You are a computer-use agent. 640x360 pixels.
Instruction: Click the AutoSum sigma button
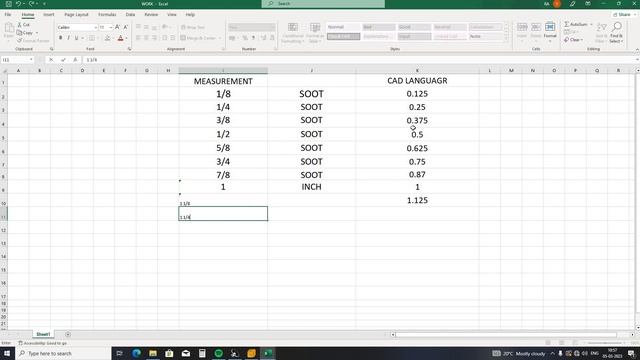tap(576, 24)
